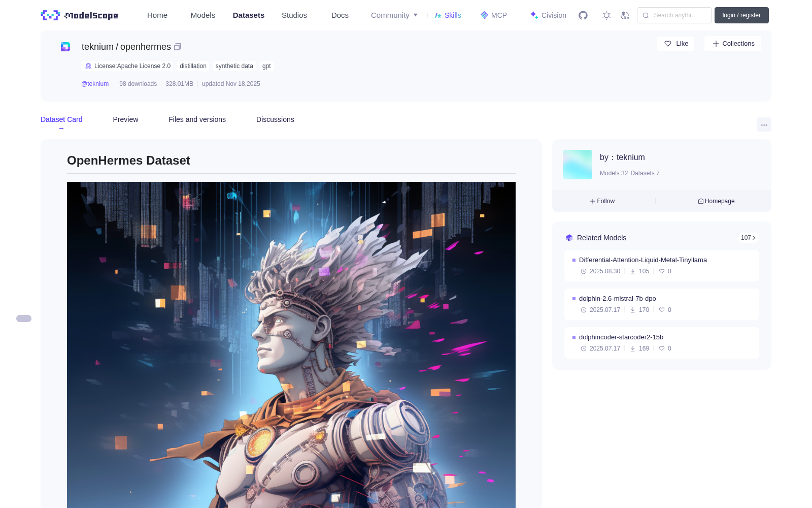Copy the dataset name teknium/openhermes
Viewport: 812px width, 508px height.
(x=178, y=47)
